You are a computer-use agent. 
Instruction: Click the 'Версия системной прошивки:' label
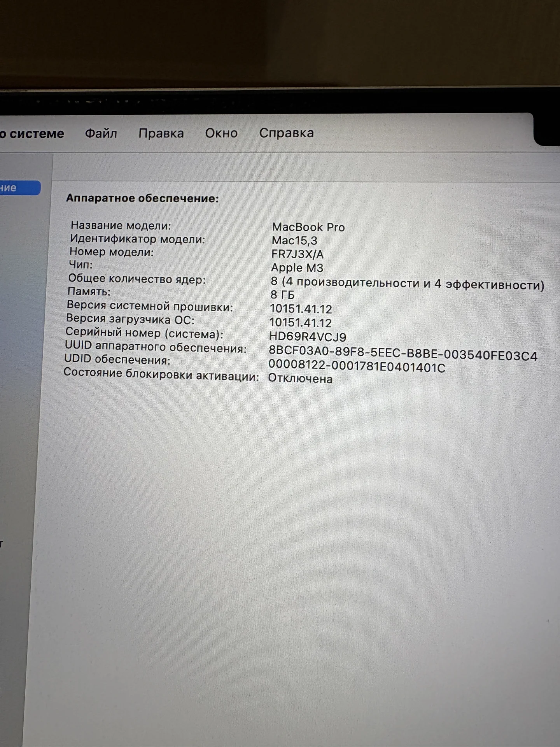click(x=150, y=306)
